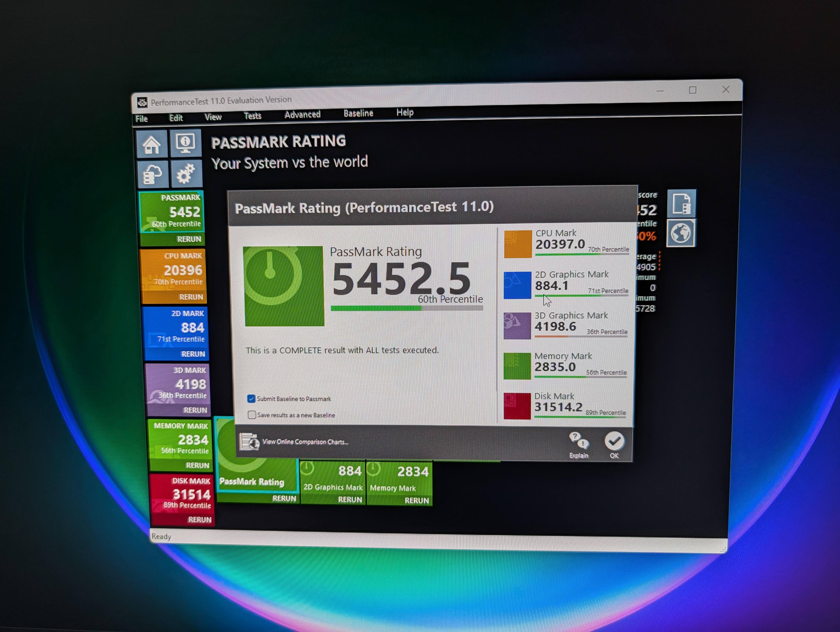Click the 2D Graphics Mark 884.1 value
This screenshot has height=632, width=840.
[x=552, y=286]
